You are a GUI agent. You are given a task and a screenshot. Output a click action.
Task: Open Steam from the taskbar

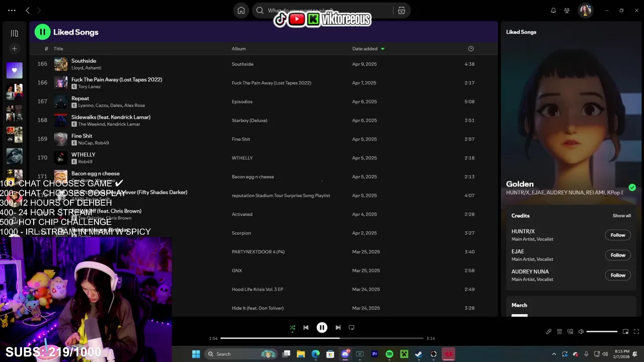click(419, 354)
